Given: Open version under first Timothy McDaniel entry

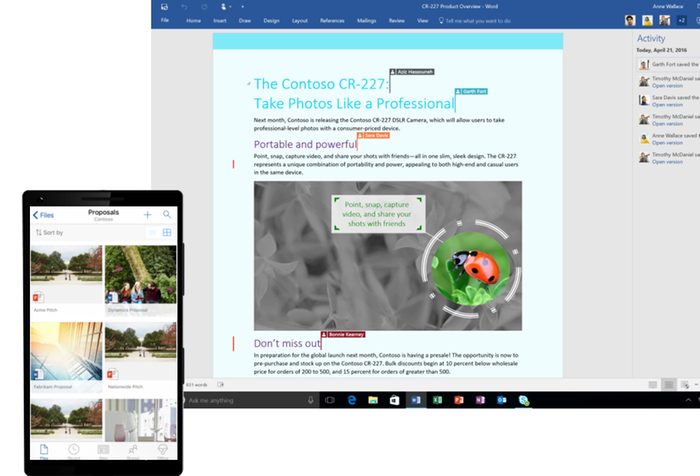Looking at the screenshot, I should pyautogui.click(x=667, y=86).
